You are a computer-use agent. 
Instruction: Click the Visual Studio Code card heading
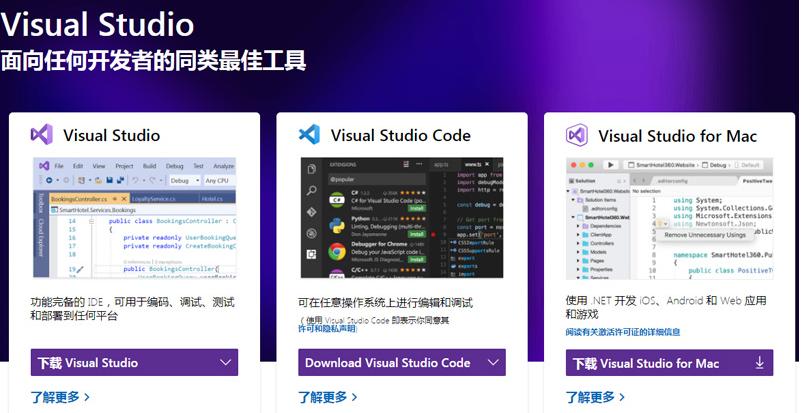pyautogui.click(x=400, y=135)
